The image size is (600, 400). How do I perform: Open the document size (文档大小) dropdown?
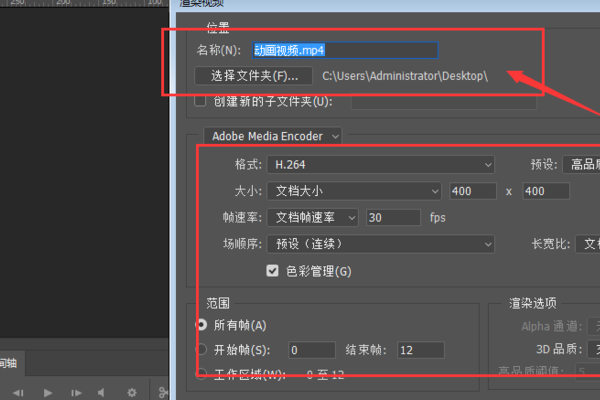354,191
